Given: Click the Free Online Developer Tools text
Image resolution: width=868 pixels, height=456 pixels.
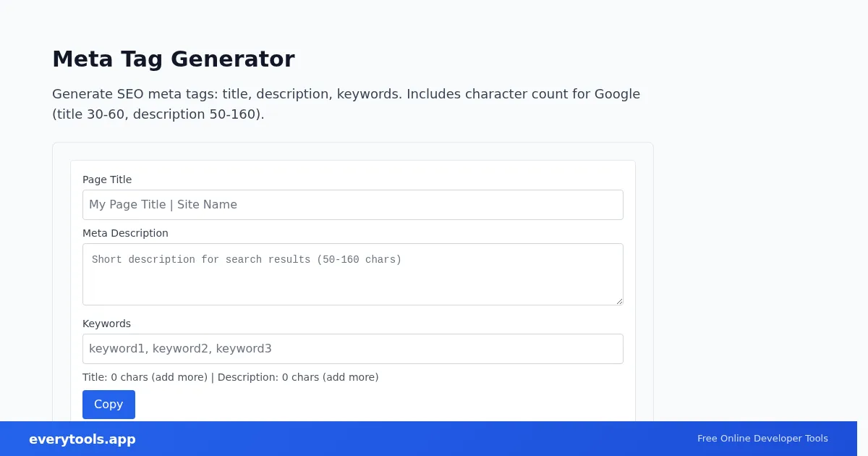Looking at the screenshot, I should click(x=762, y=439).
